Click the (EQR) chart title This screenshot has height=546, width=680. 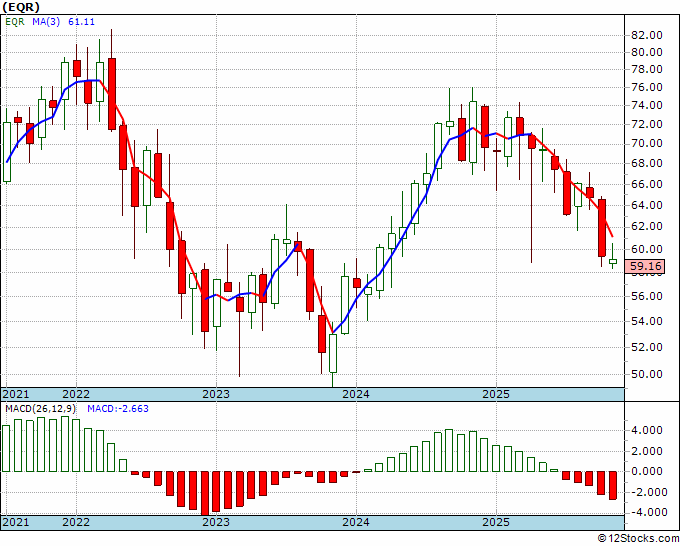tap(21, 7)
